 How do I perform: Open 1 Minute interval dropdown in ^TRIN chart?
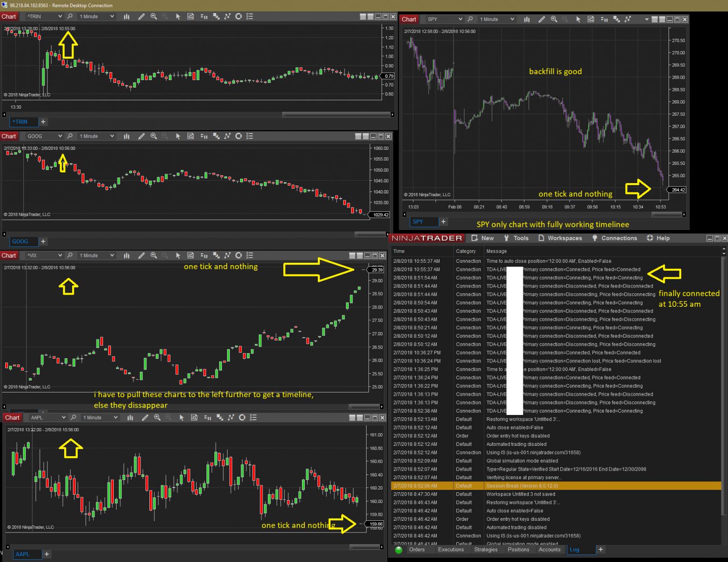(x=96, y=16)
